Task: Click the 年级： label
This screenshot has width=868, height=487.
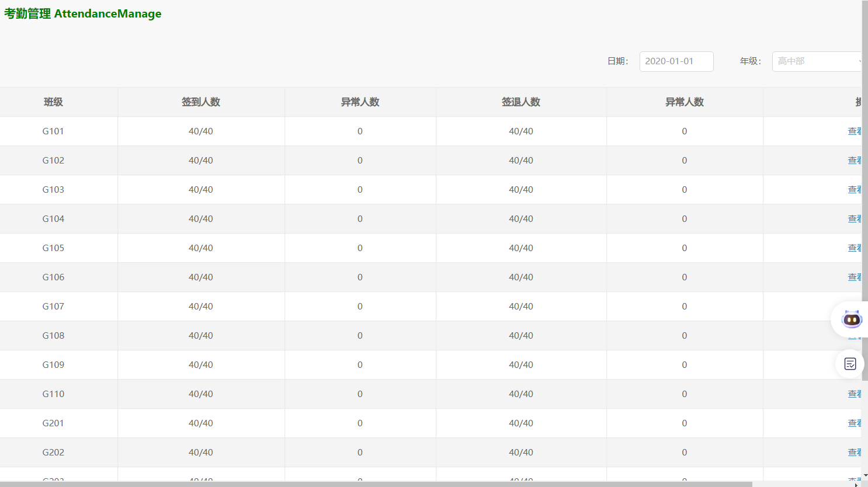Action: pyautogui.click(x=751, y=61)
